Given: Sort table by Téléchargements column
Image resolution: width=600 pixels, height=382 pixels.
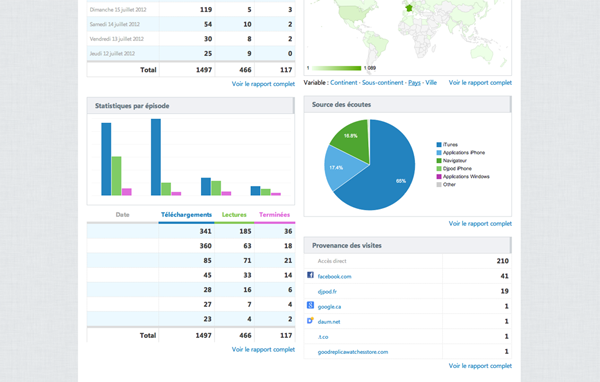Looking at the screenshot, I should pos(186,215).
